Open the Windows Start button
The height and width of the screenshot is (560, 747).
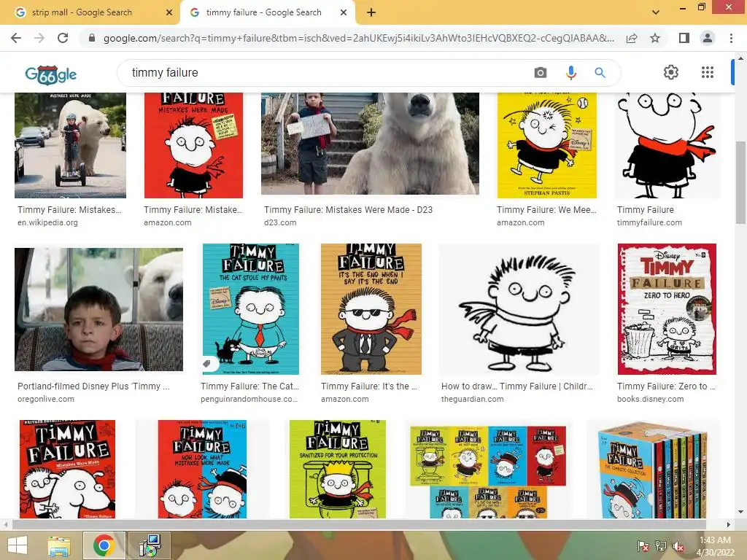pyautogui.click(x=18, y=545)
